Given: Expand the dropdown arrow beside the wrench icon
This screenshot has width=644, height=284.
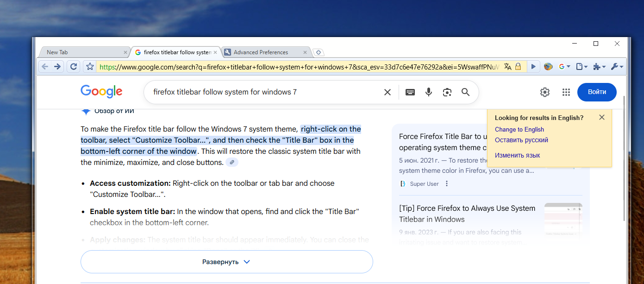Looking at the screenshot, I should (621, 67).
